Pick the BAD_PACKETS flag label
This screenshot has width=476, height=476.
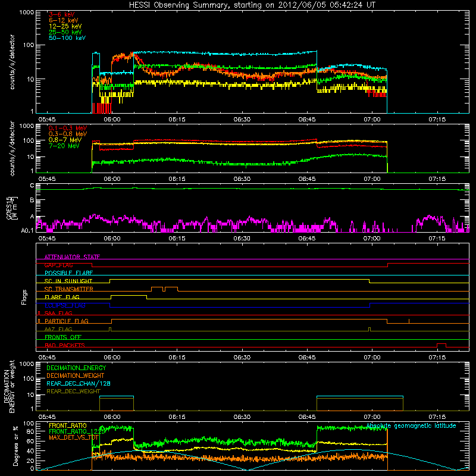[65, 345]
